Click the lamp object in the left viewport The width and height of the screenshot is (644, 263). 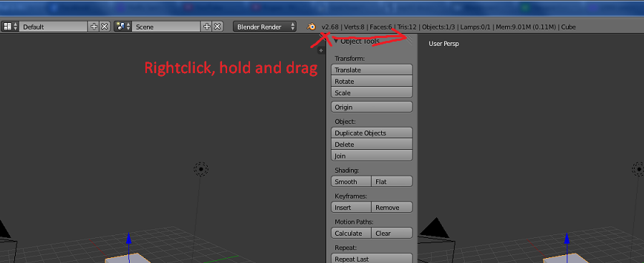201,169
